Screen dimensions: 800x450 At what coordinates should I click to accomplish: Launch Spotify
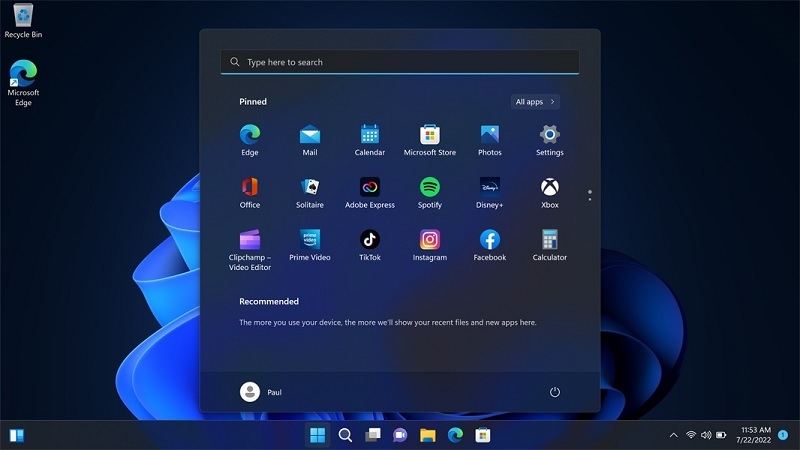[430, 192]
